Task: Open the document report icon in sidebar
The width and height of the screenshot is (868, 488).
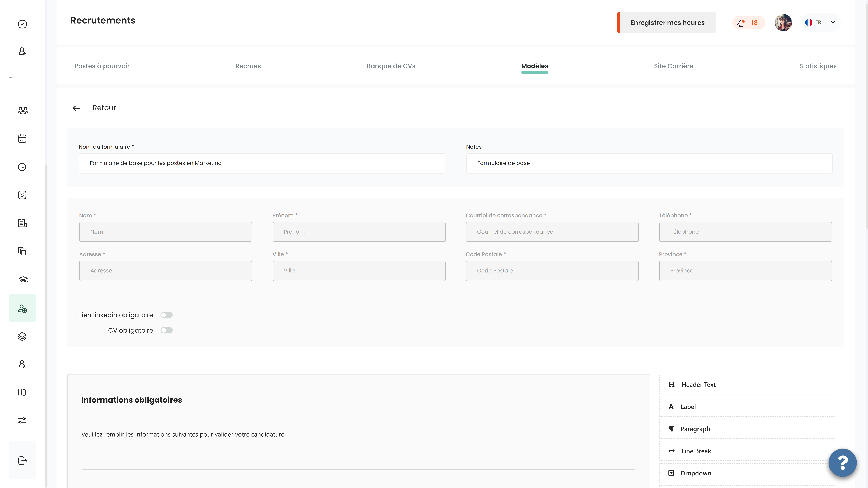Action: pyautogui.click(x=22, y=223)
